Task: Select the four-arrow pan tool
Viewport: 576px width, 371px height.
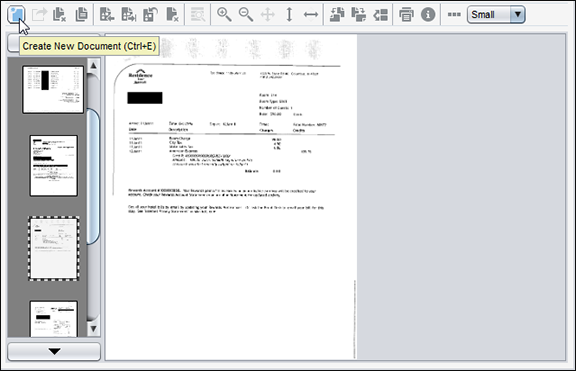Action: pos(267,15)
